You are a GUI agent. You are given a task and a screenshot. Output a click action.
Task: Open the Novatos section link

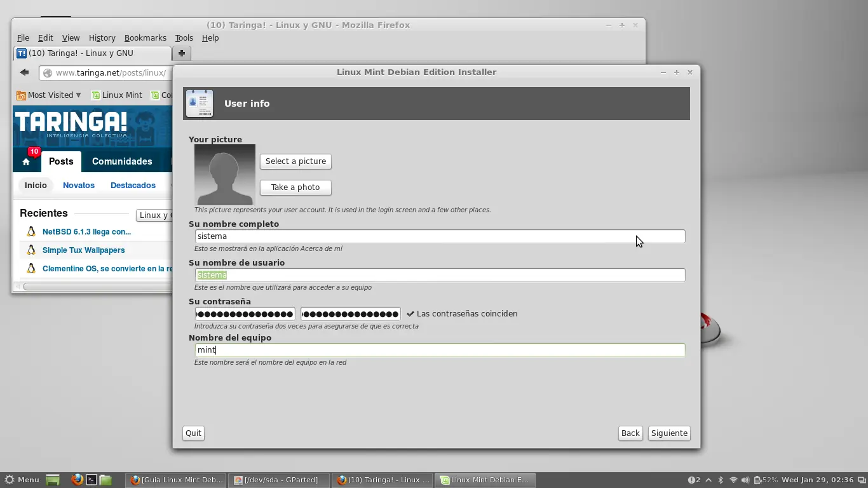tap(79, 186)
